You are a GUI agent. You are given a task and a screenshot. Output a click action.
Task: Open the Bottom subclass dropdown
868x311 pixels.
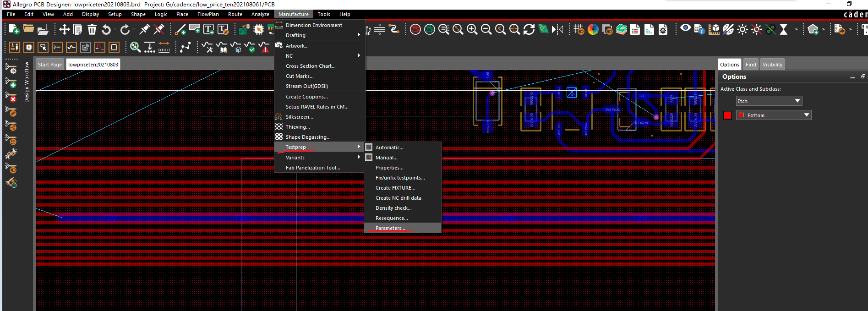pos(774,115)
